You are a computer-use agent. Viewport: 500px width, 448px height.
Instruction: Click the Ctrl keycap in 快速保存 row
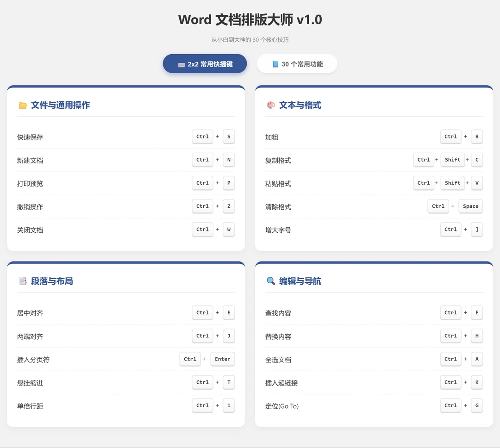(202, 137)
